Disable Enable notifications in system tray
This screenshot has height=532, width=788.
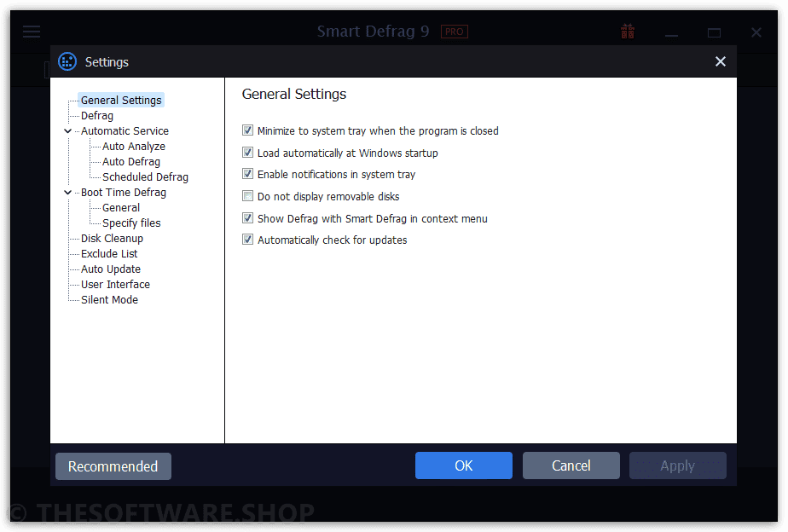point(247,174)
